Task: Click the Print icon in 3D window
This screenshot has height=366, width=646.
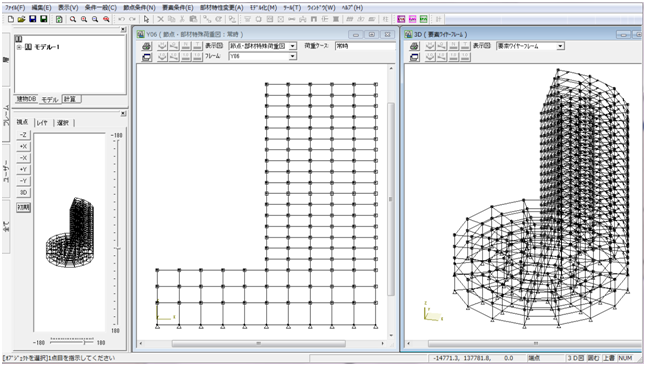Action: point(415,47)
